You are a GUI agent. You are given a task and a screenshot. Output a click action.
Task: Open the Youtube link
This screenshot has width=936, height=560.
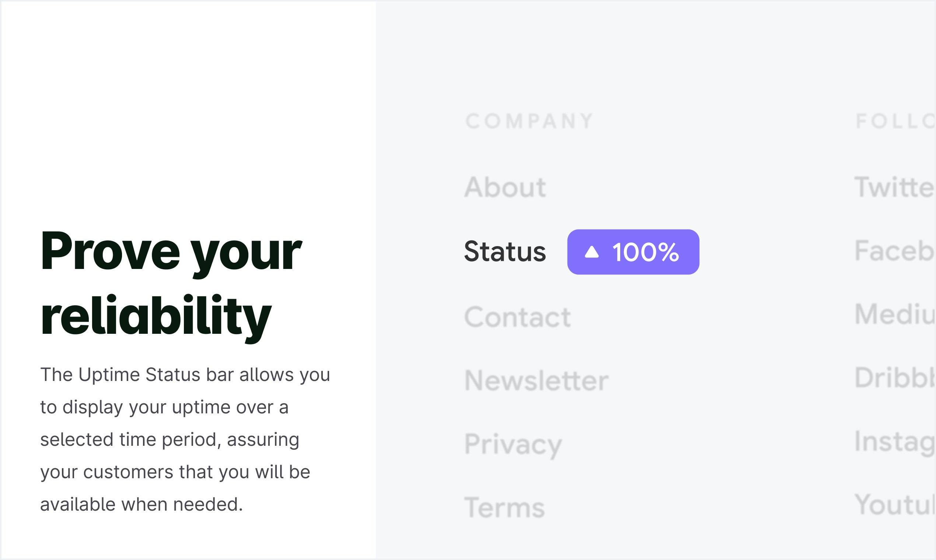point(894,504)
